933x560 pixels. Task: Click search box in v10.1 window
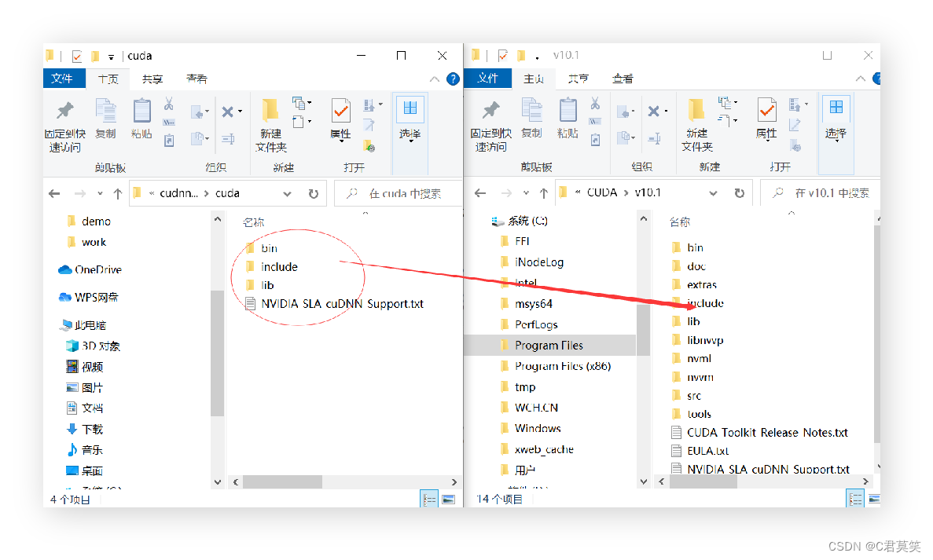(821, 192)
